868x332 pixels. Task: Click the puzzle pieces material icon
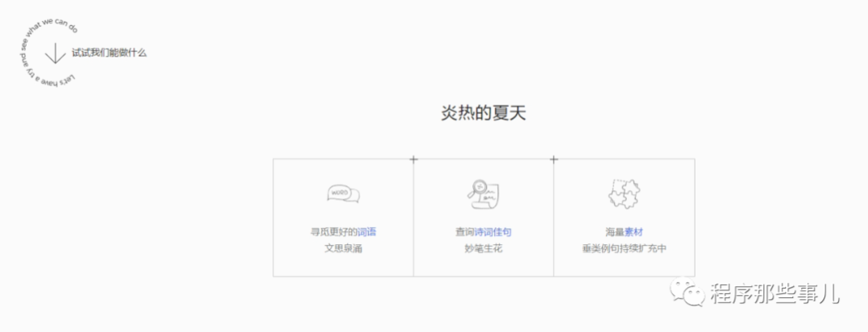coord(624,193)
